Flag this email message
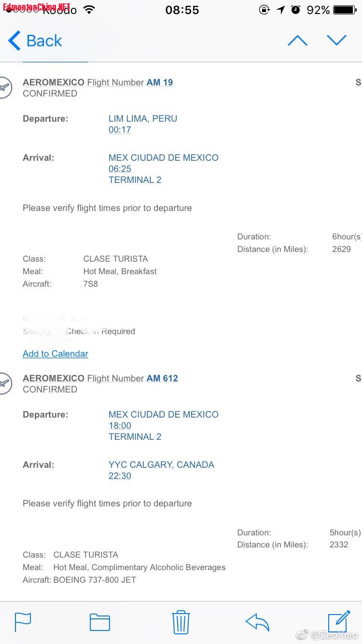Screen dimensions: 362x644 pyautogui.click(x=23, y=622)
